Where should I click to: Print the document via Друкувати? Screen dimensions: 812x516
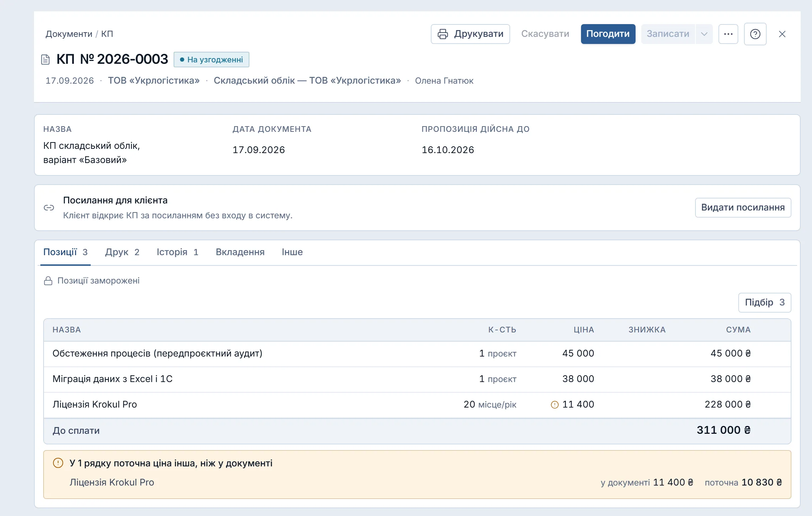point(470,34)
